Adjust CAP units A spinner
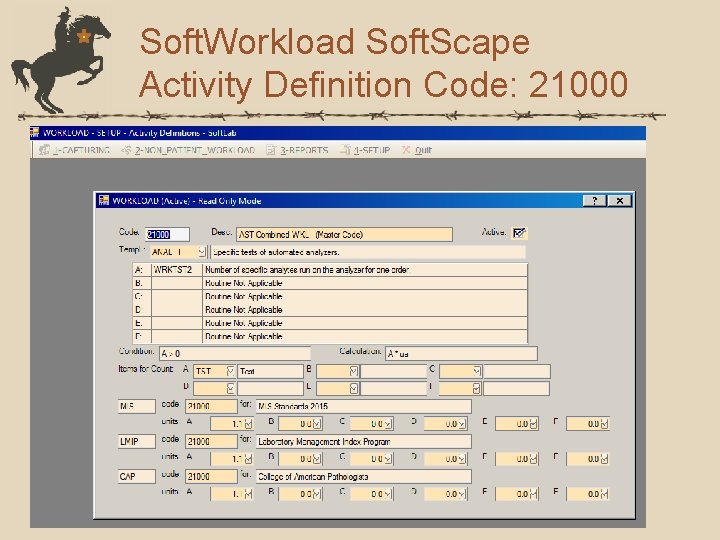The image size is (720, 540). (x=248, y=494)
